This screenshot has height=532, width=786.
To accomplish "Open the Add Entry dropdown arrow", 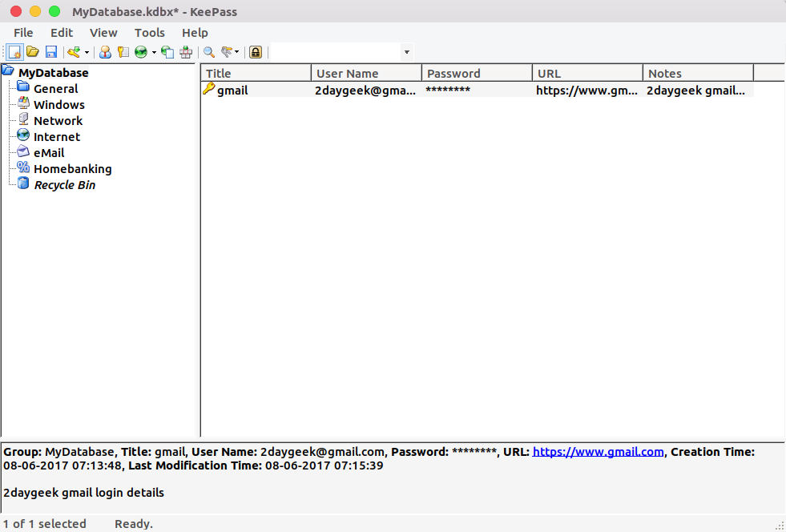I will pos(87,52).
